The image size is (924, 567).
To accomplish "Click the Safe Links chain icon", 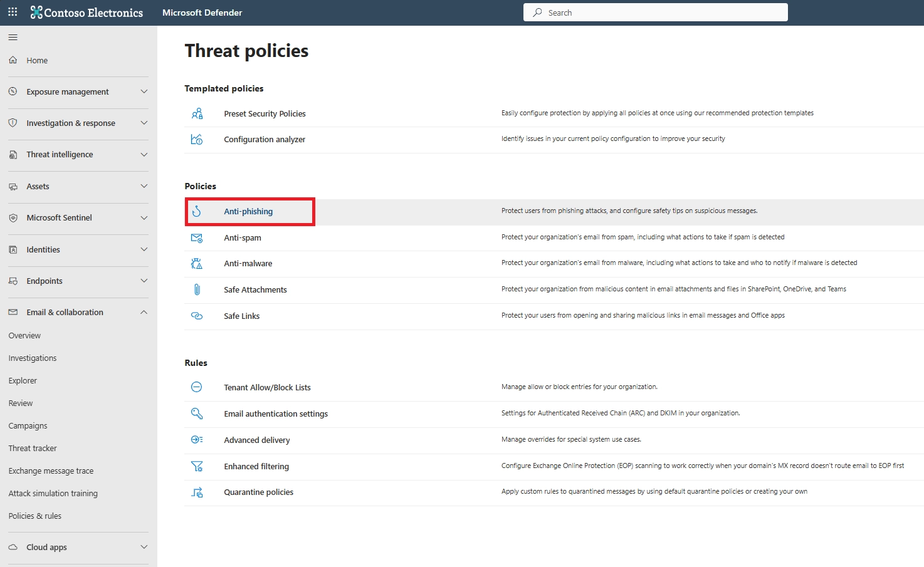I will click(x=197, y=316).
